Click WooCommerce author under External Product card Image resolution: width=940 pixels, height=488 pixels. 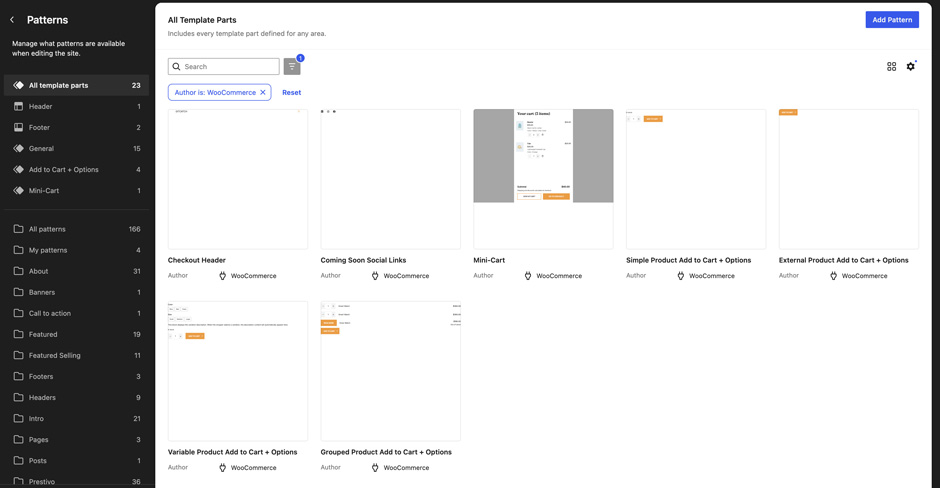pyautogui.click(x=864, y=276)
